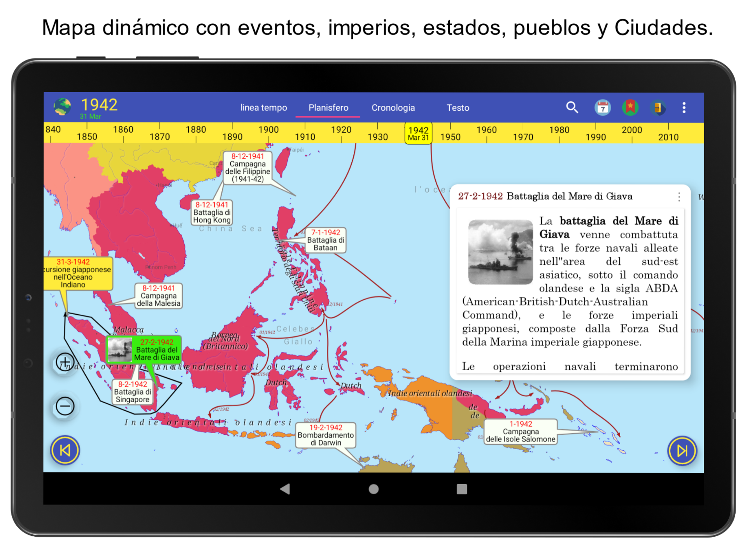Jump to 1980 on the timeline
The height and width of the screenshot is (560, 747).
[x=559, y=129]
